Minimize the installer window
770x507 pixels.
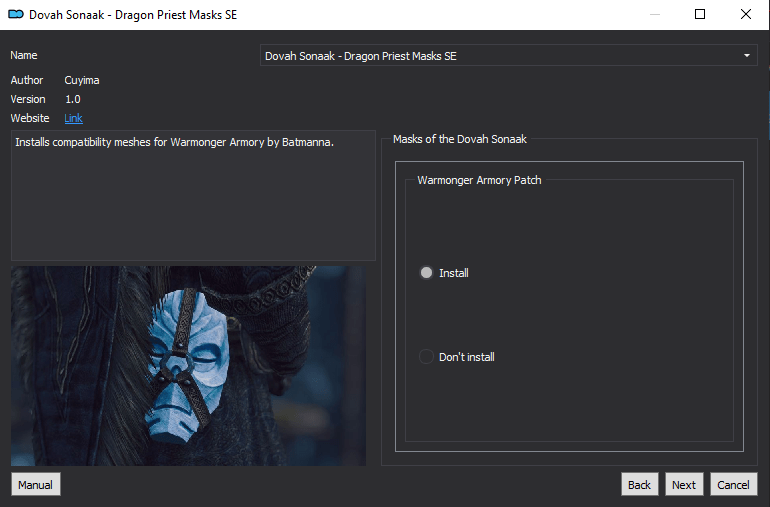click(655, 14)
